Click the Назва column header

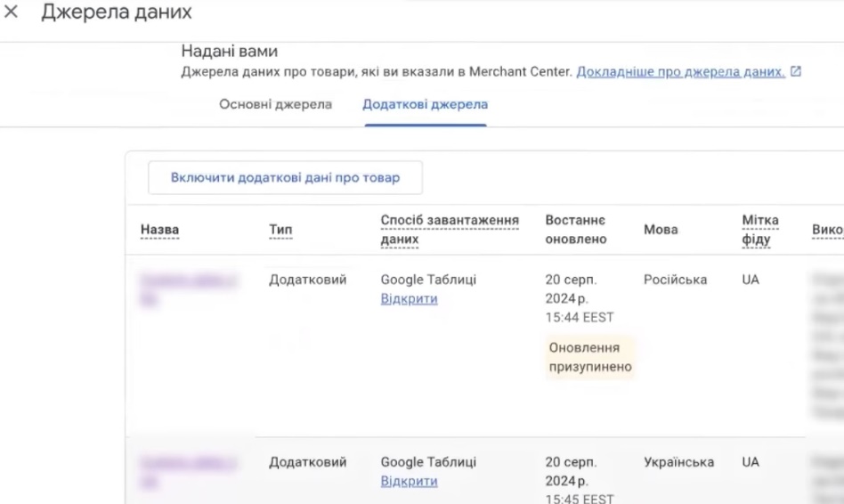(159, 230)
